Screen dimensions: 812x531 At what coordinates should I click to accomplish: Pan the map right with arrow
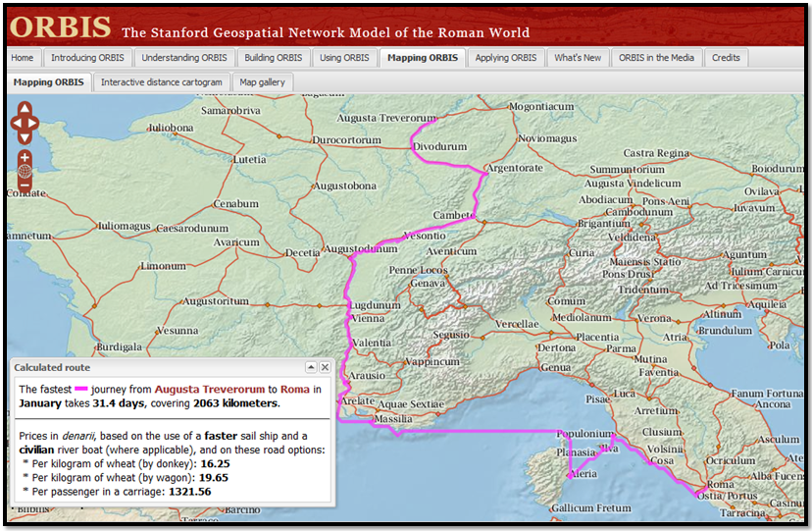tap(33, 124)
